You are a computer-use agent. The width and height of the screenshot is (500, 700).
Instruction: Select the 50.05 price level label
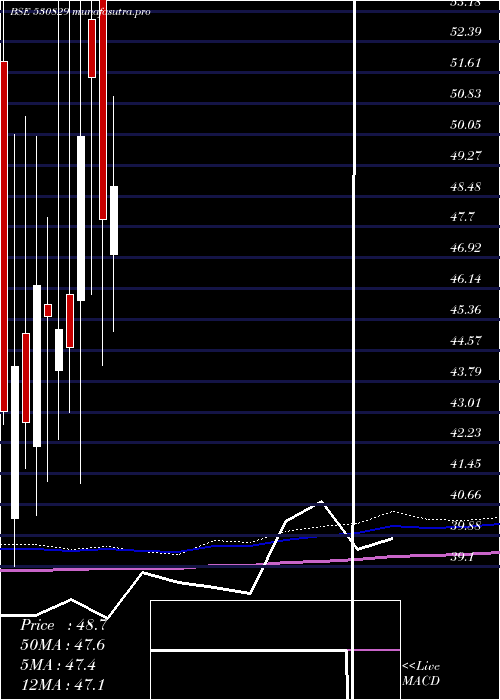click(466, 125)
